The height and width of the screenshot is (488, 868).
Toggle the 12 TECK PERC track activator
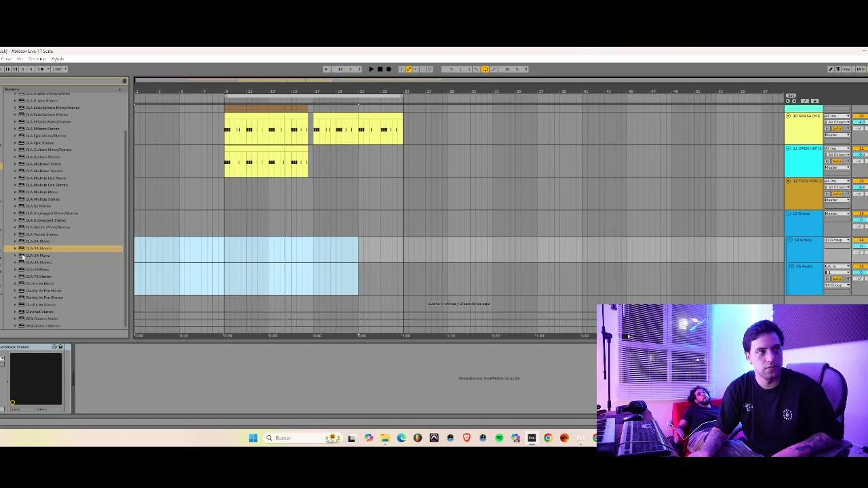tap(861, 181)
